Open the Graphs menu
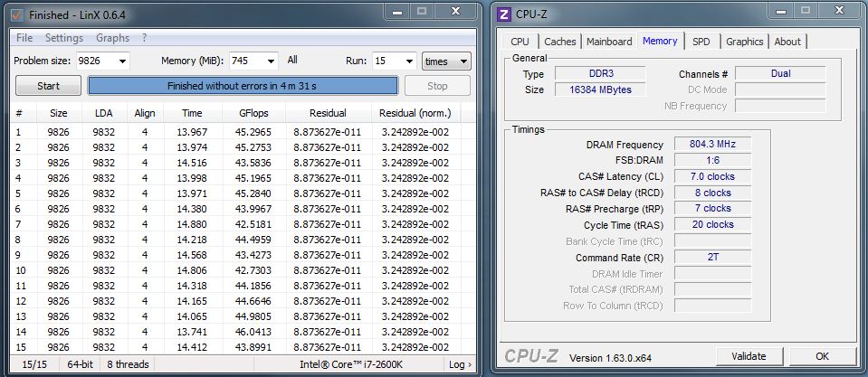This screenshot has width=868, height=377. click(x=112, y=38)
